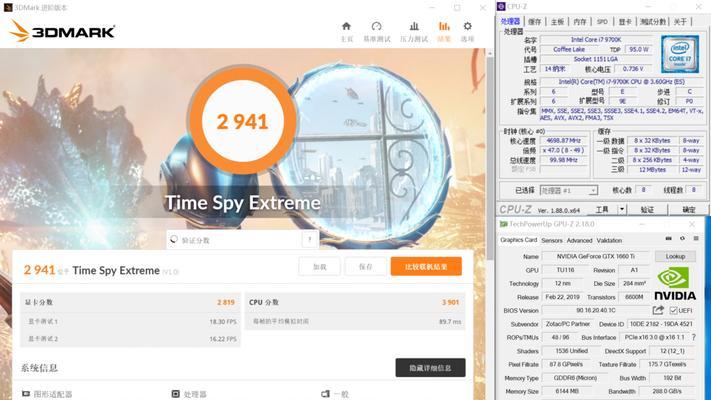Click the GPU-Z title bar app icon

pos(503,224)
